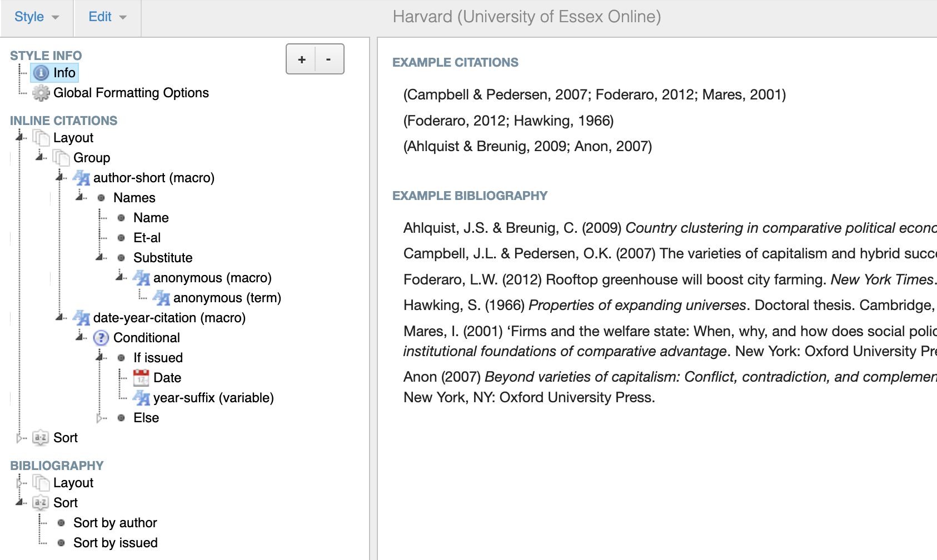Click the author-short macro icon
This screenshot has width=937, height=560.
pyautogui.click(x=81, y=178)
